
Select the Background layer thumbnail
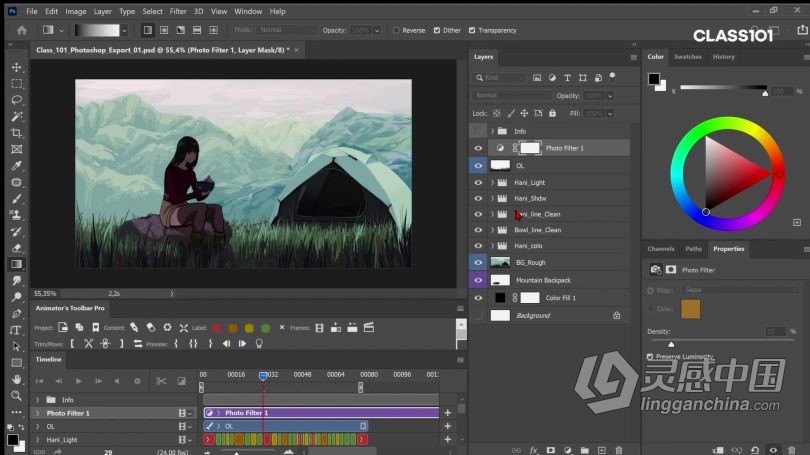(x=500, y=316)
